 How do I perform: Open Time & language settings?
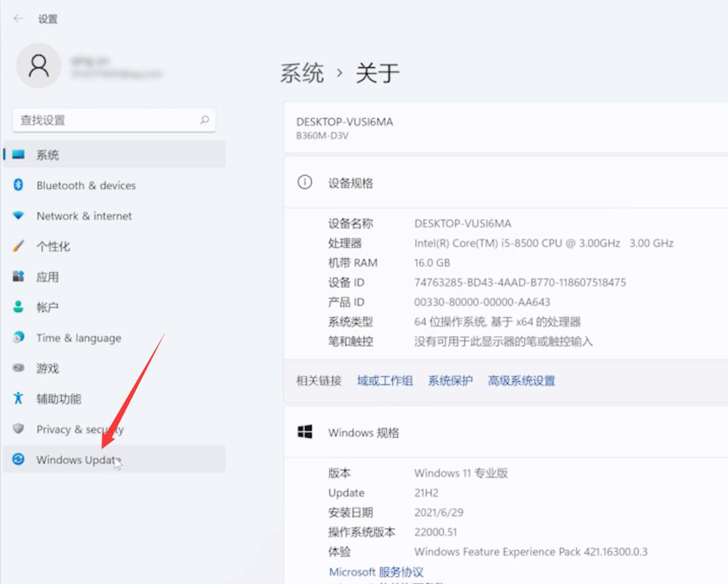click(x=114, y=337)
